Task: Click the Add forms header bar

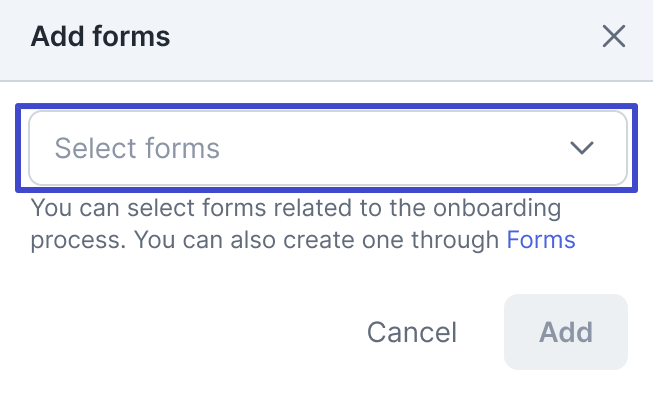Action: point(326,40)
